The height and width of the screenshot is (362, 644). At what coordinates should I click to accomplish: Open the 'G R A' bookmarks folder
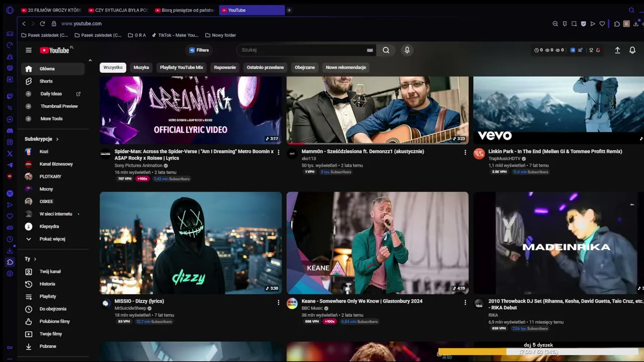pos(137,35)
